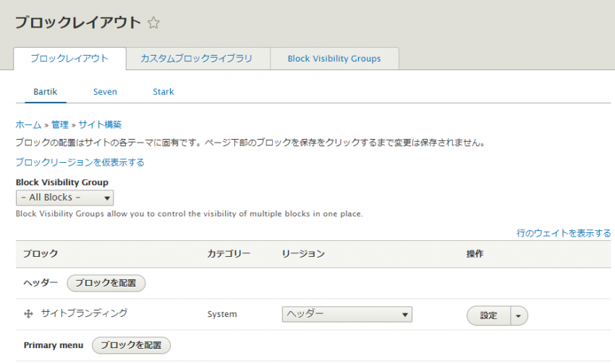Click the サイトブランディング block name
This screenshot has height=364, width=615.
coord(84,313)
